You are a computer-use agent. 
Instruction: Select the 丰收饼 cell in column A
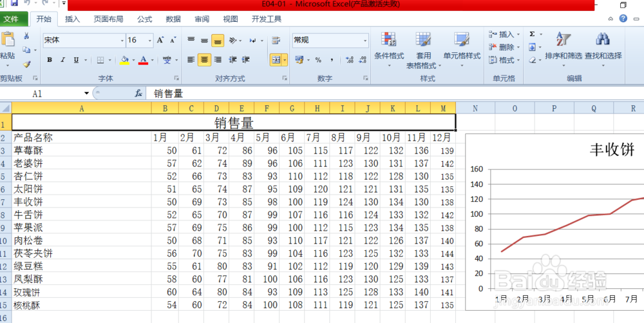[x=81, y=202]
